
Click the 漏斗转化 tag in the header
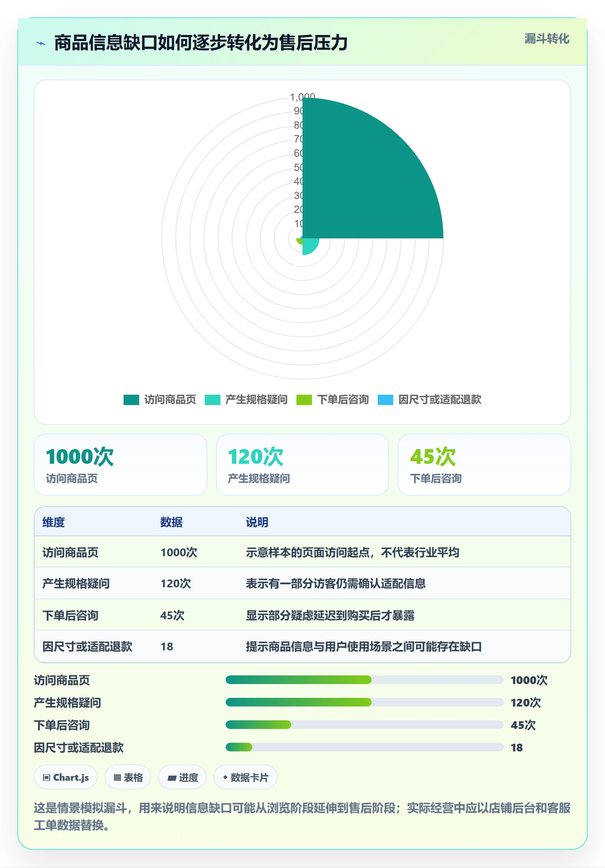click(547, 39)
